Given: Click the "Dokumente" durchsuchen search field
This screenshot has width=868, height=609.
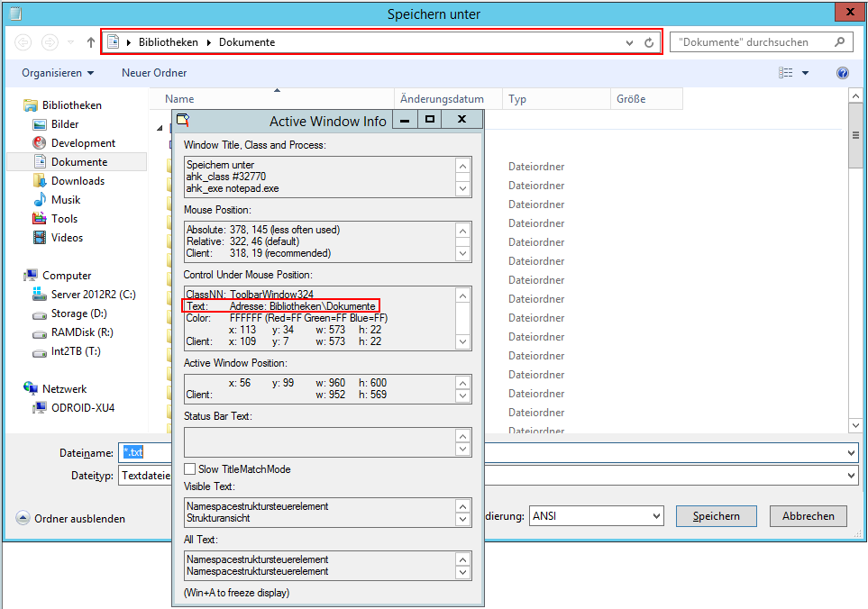Looking at the screenshot, I should (x=753, y=42).
